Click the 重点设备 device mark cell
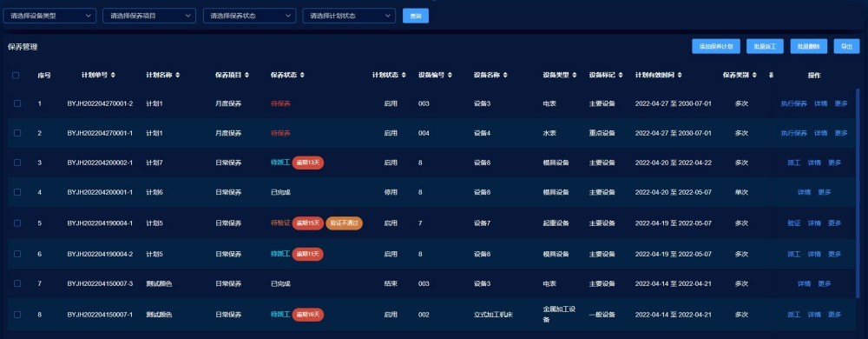 [x=602, y=133]
